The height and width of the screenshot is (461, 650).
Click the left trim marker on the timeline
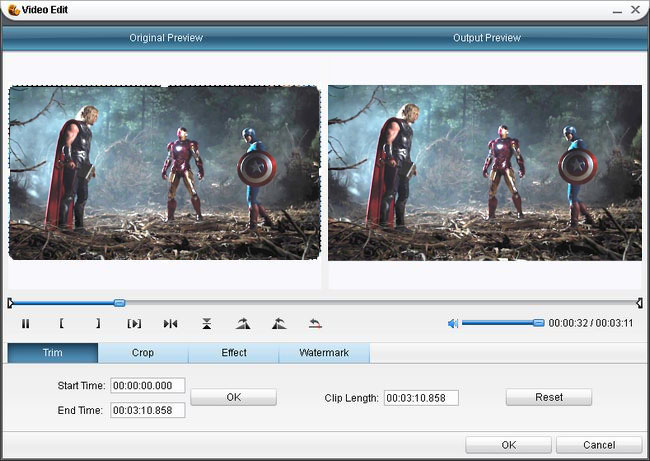pyautogui.click(x=10, y=303)
